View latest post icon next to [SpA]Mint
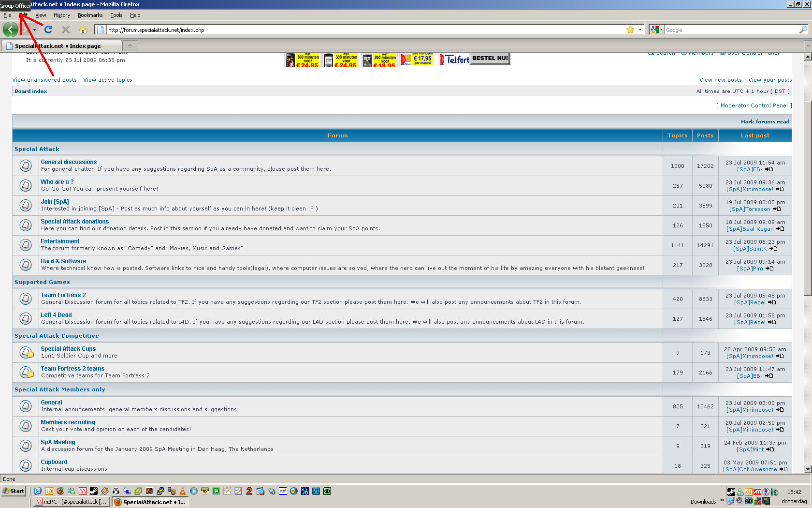 coord(770,449)
